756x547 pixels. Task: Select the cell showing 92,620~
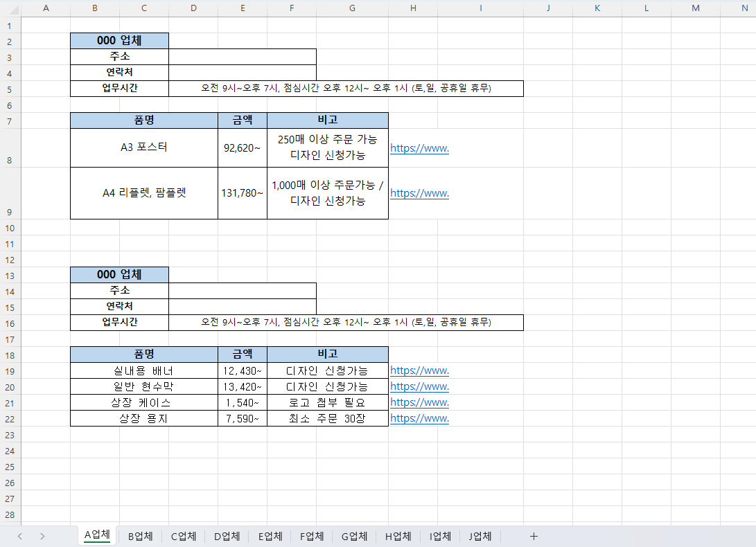(243, 147)
